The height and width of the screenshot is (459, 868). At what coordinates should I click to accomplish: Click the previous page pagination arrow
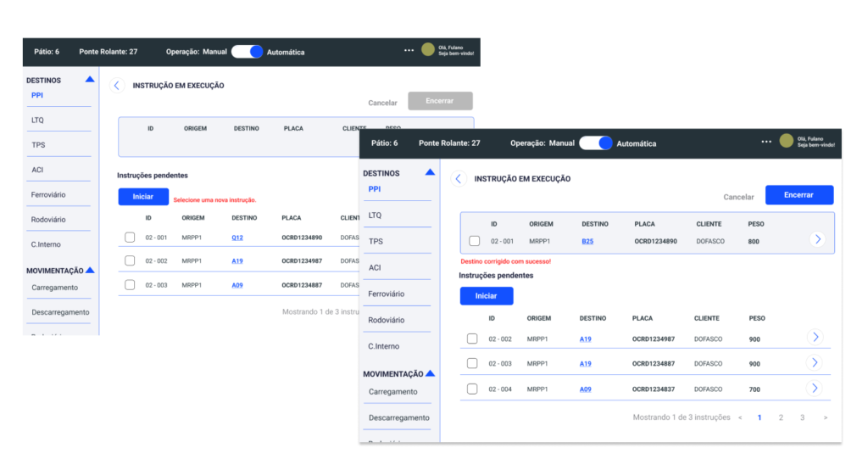[739, 418]
